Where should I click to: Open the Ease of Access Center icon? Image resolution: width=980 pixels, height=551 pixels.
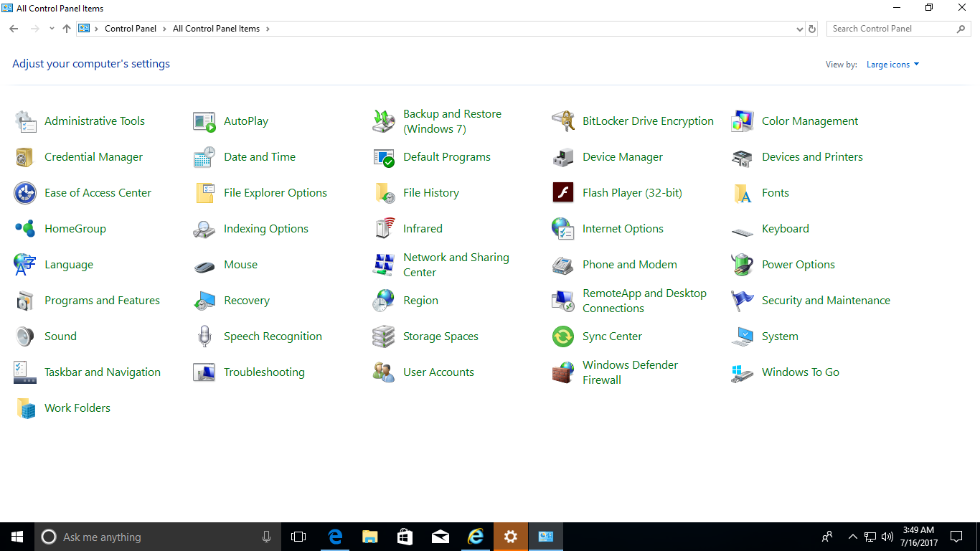pyautogui.click(x=25, y=193)
